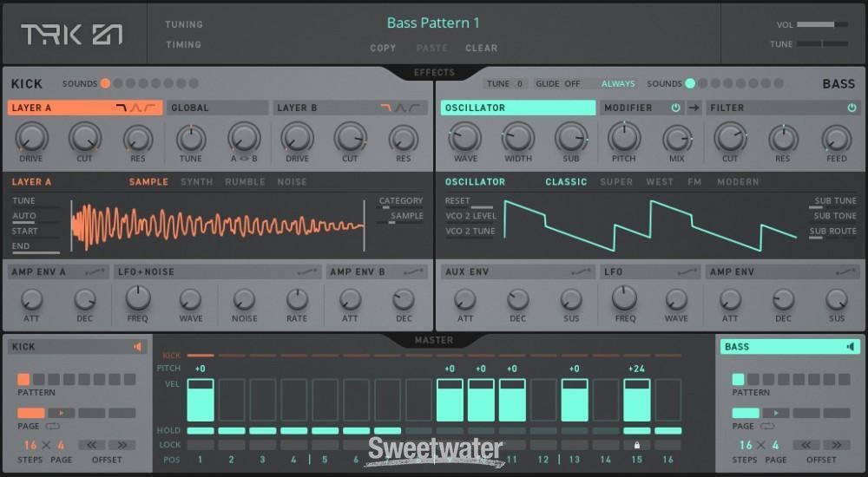Adjust the master TUNE slider
This screenshot has height=477, width=868.
pos(822,43)
